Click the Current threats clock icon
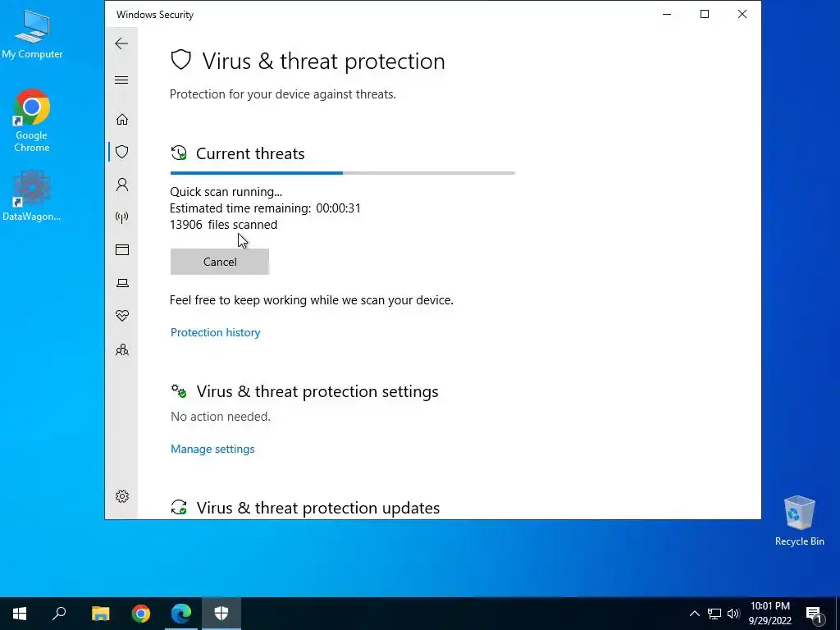This screenshot has height=630, width=840. 178,153
